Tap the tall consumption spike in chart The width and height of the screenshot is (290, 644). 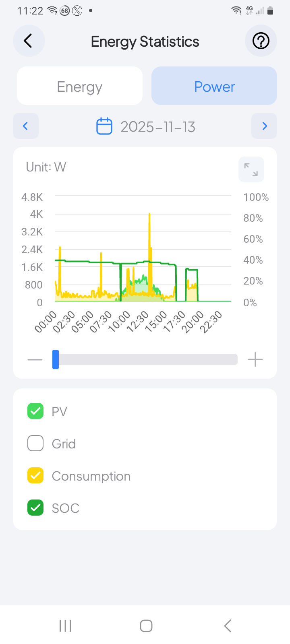[x=149, y=242]
